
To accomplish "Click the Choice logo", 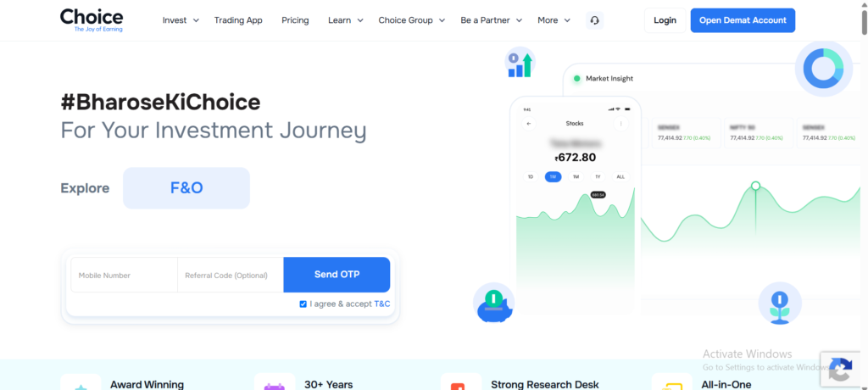I will (x=92, y=20).
